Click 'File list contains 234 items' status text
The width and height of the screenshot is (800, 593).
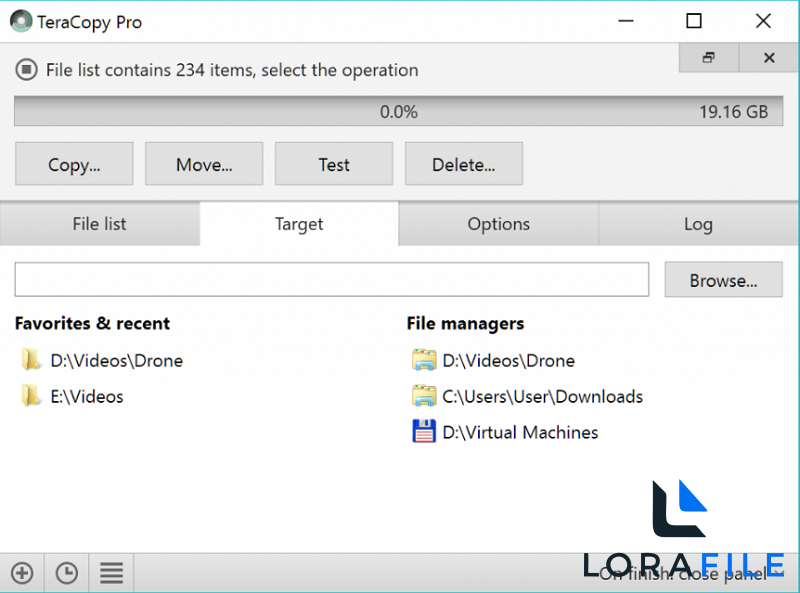tap(232, 70)
